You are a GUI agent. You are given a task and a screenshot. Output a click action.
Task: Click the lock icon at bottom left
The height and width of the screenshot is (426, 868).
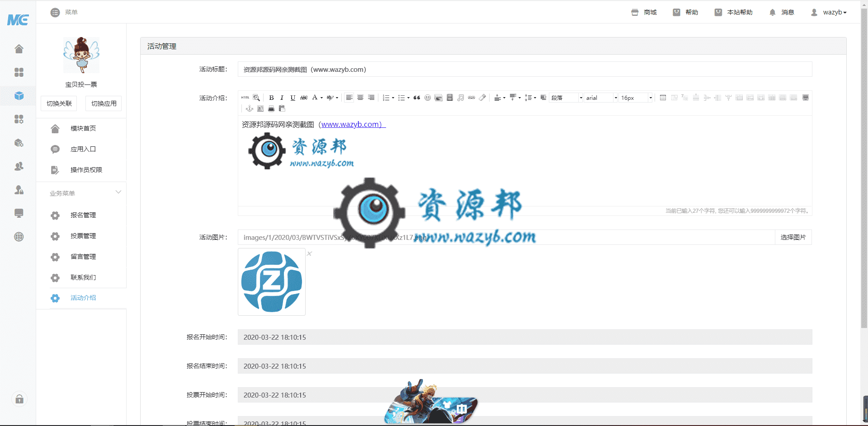click(19, 399)
